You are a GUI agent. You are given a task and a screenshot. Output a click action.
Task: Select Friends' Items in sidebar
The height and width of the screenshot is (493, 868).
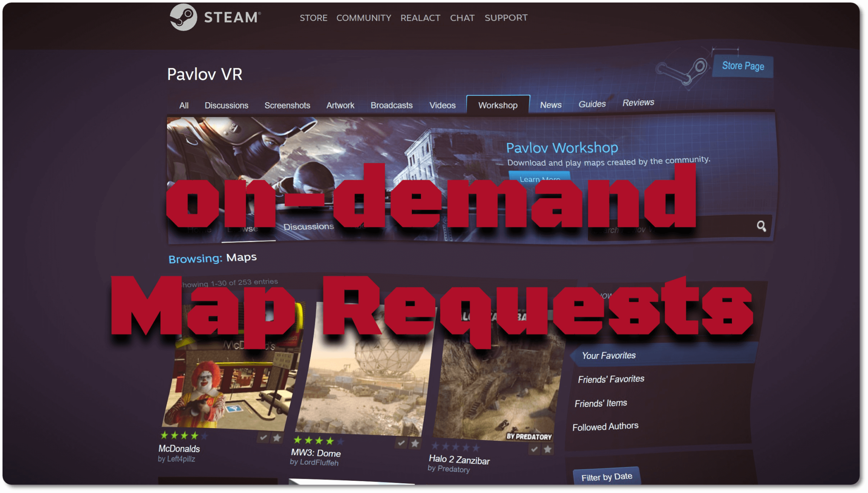(601, 403)
